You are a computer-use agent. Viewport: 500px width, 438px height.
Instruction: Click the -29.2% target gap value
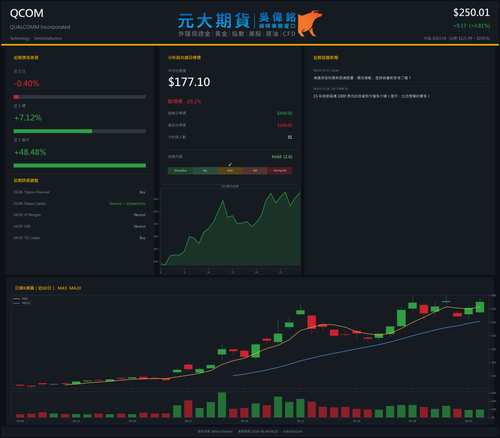pos(193,101)
